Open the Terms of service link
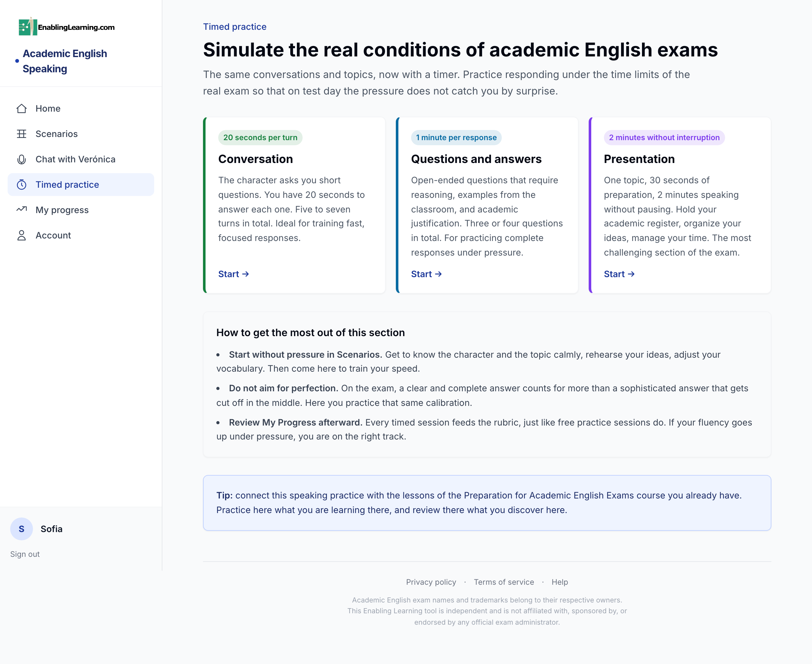The image size is (812, 664). tap(504, 582)
